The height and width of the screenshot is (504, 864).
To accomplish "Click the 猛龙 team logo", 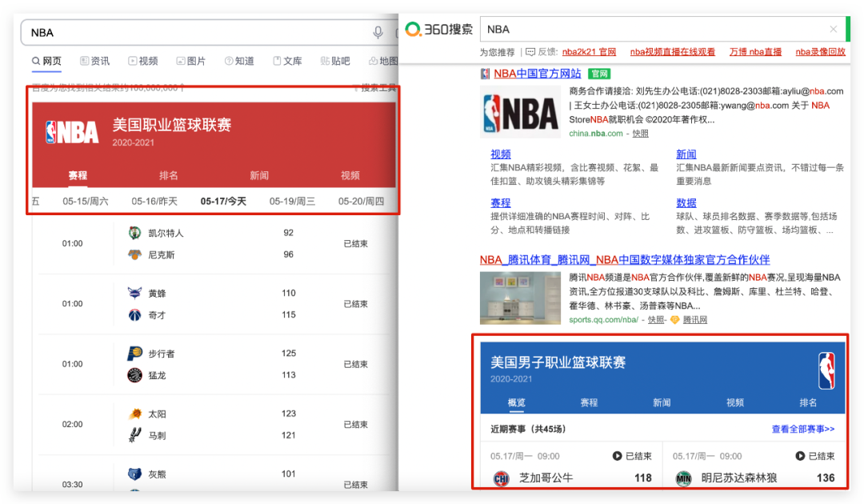I will click(x=134, y=375).
